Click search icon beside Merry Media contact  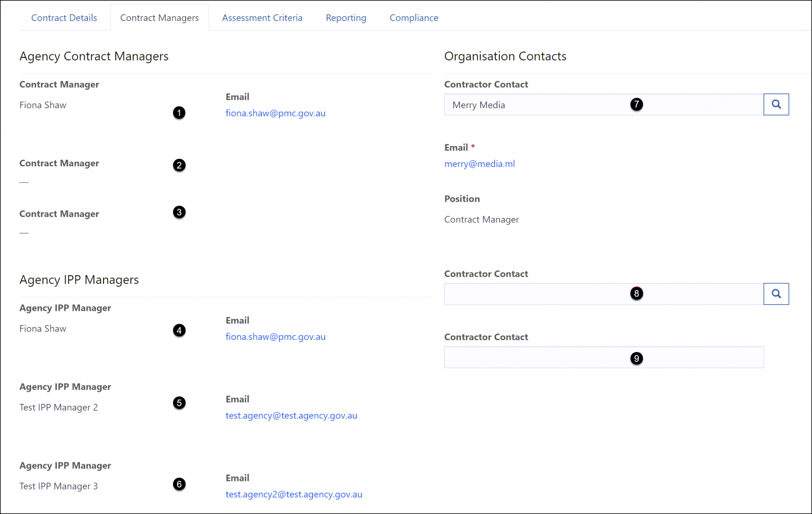tap(776, 104)
